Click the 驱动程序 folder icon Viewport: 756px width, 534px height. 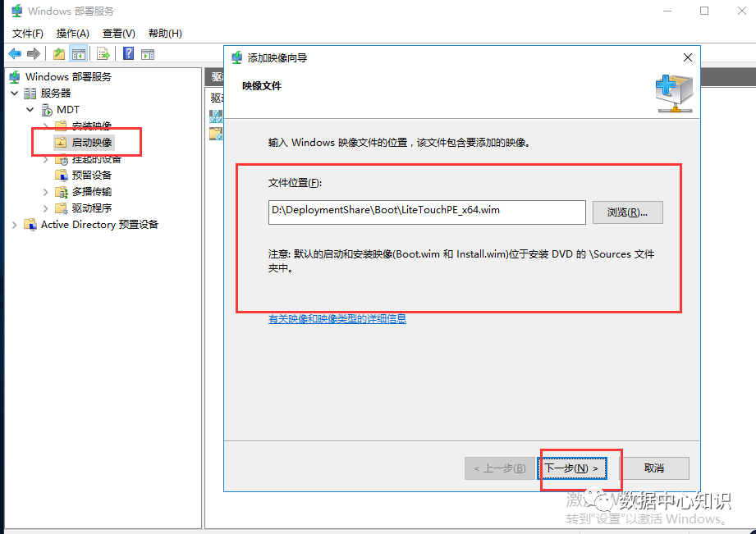pyautogui.click(x=62, y=208)
